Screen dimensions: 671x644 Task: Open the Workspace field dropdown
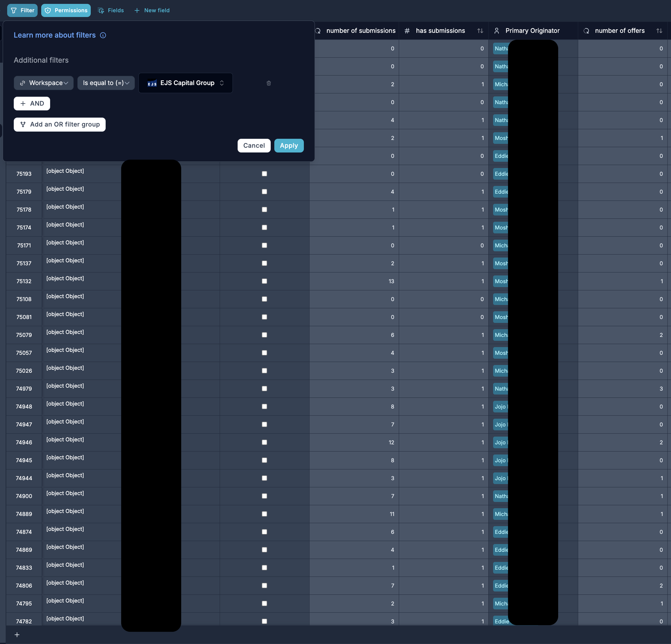[x=44, y=83]
